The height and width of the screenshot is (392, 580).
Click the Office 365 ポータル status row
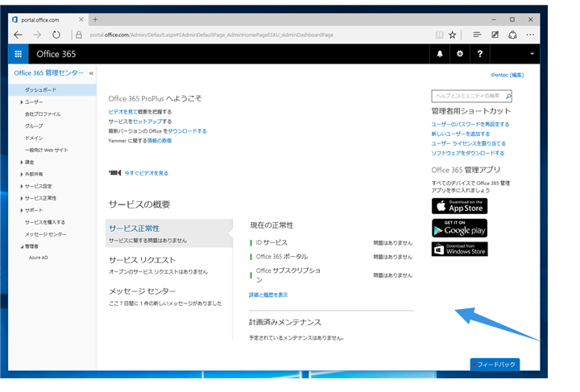tap(331, 257)
